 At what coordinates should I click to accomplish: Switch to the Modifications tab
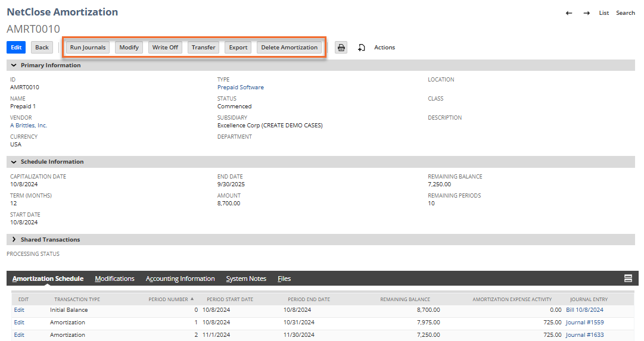114,279
